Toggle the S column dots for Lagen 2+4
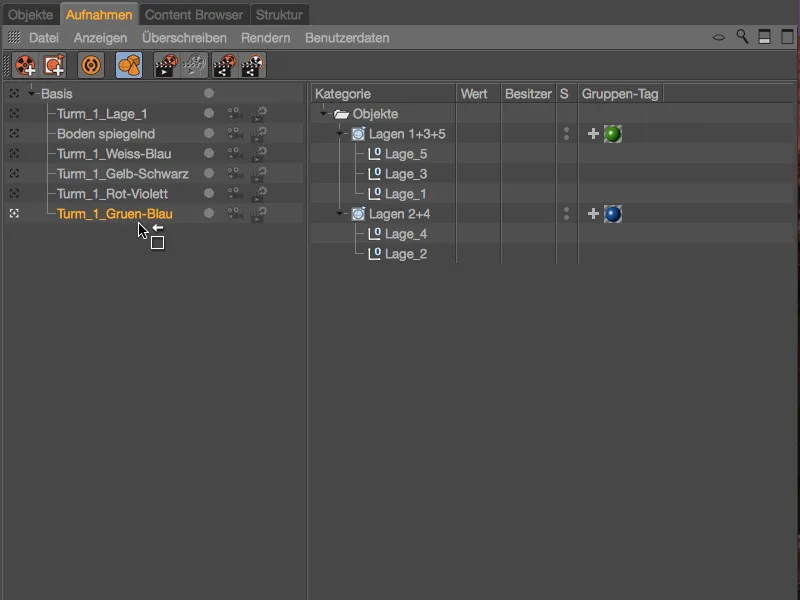The height and width of the screenshot is (600, 800). (566, 214)
